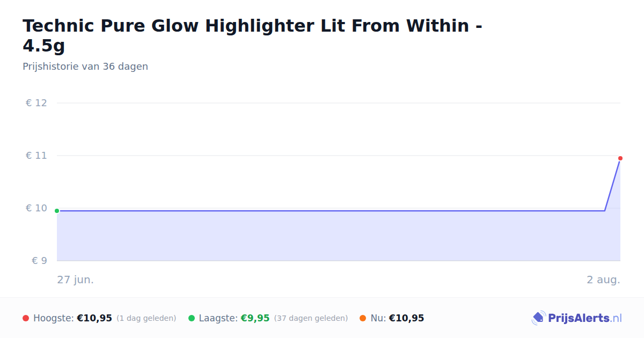Click the PrijsAlerts price tag logo icon
The height and width of the screenshot is (338, 644).
[x=538, y=318]
